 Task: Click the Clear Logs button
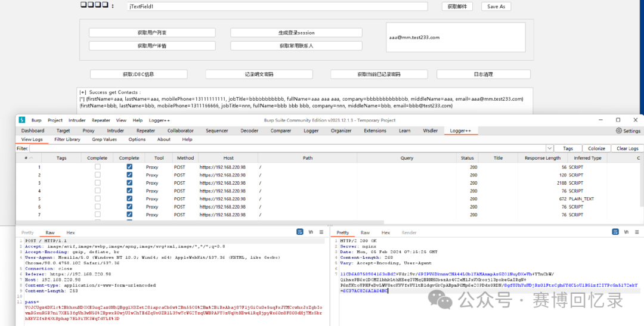(627, 148)
